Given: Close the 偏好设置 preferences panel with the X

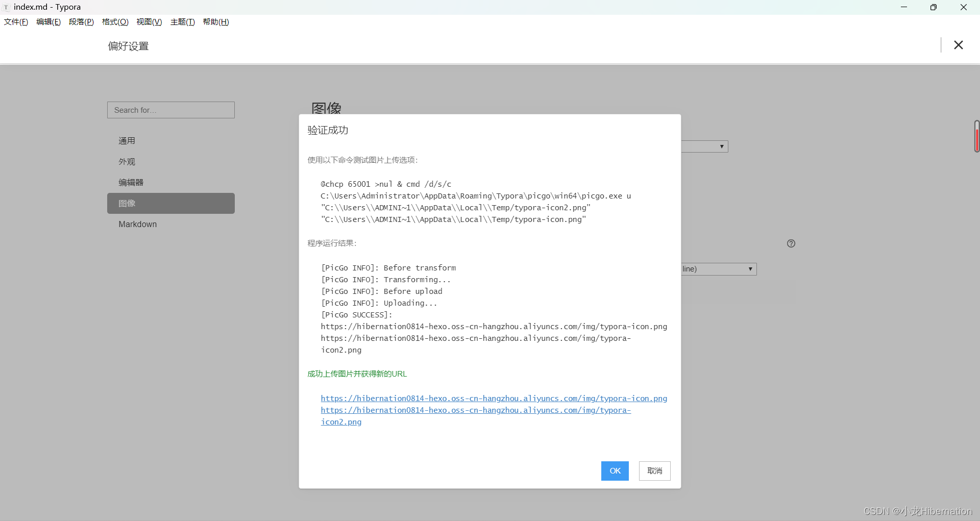Looking at the screenshot, I should (x=959, y=45).
